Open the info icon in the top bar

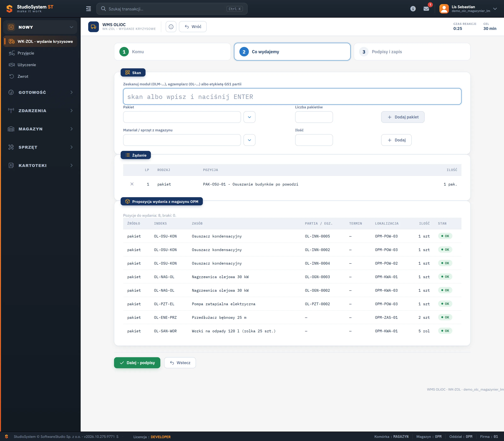coord(413,9)
